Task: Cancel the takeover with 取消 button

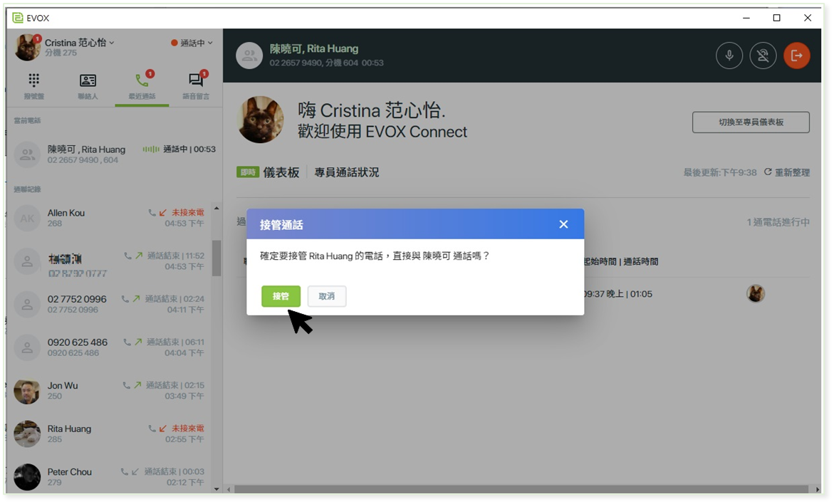Action: tap(327, 296)
